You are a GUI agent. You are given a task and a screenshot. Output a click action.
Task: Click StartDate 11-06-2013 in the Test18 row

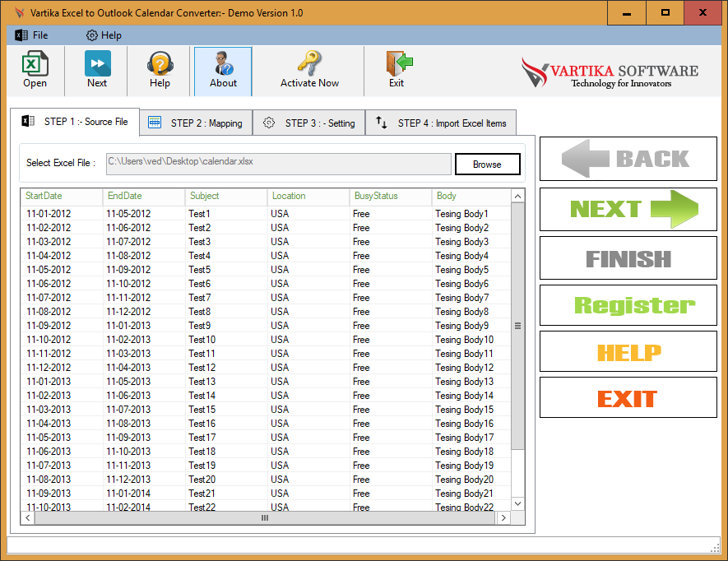62,452
